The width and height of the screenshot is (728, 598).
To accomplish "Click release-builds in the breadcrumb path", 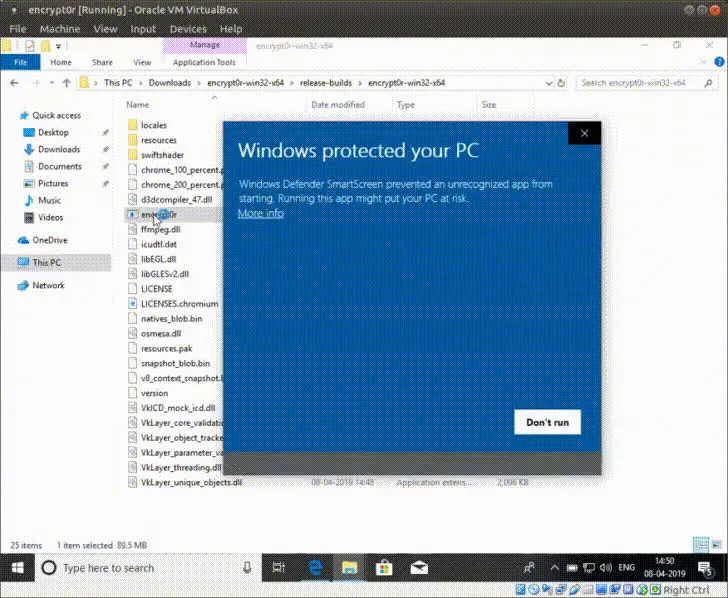I will (x=326, y=83).
